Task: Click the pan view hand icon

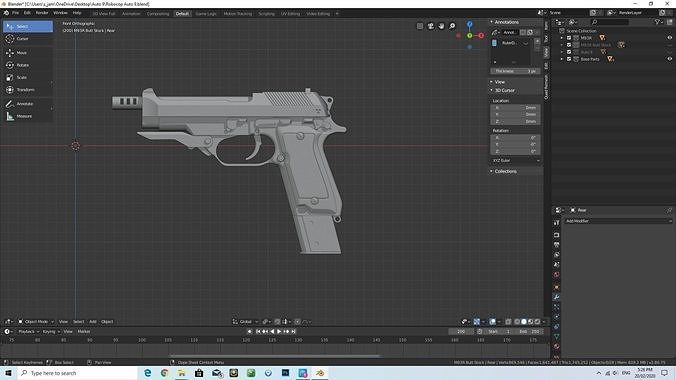Action: click(x=441, y=26)
